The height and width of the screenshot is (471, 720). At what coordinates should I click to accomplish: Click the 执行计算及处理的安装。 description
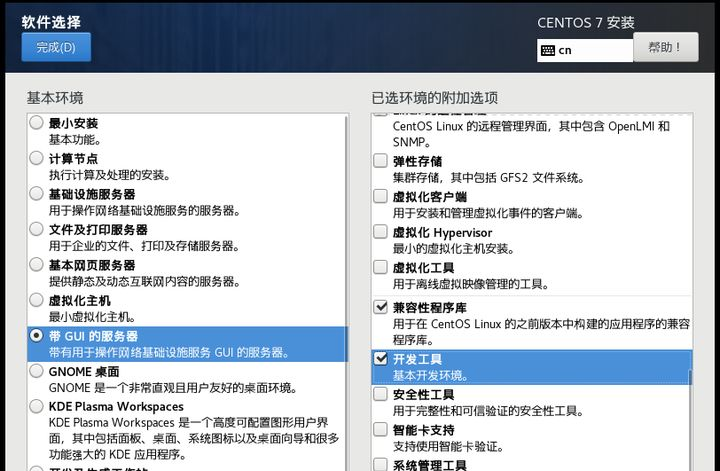tap(110, 175)
